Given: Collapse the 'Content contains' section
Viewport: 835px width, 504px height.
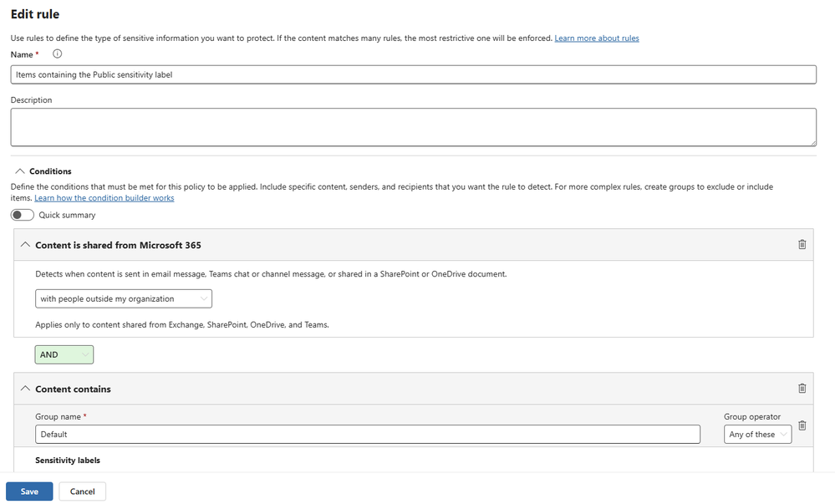Looking at the screenshot, I should [24, 389].
